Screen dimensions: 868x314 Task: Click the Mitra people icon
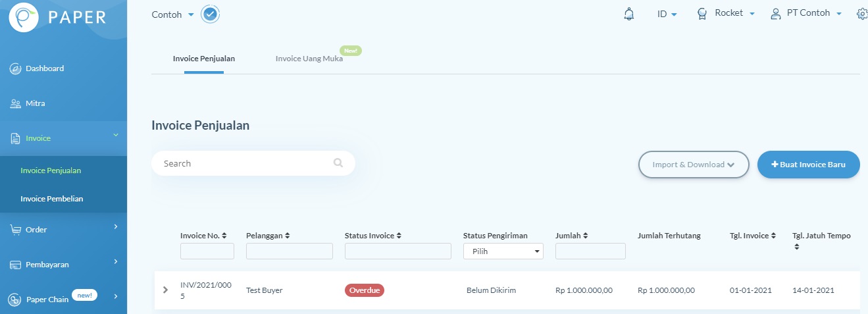pyautogui.click(x=16, y=104)
